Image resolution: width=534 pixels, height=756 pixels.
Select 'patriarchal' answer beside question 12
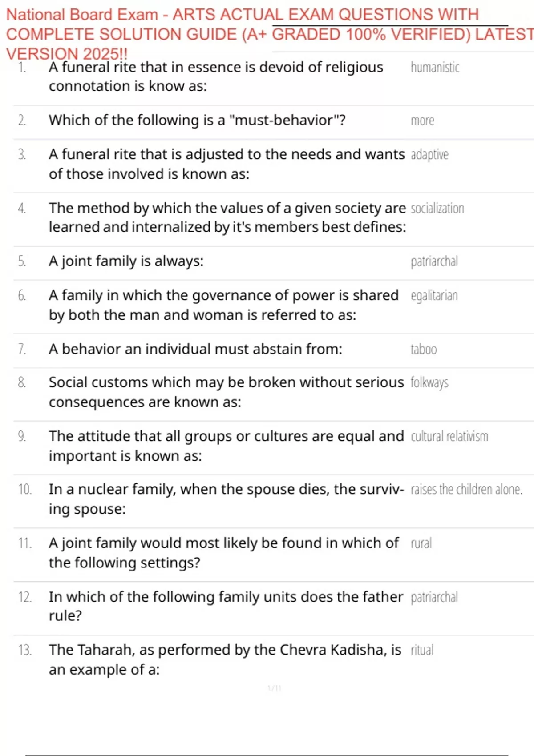coord(434,597)
